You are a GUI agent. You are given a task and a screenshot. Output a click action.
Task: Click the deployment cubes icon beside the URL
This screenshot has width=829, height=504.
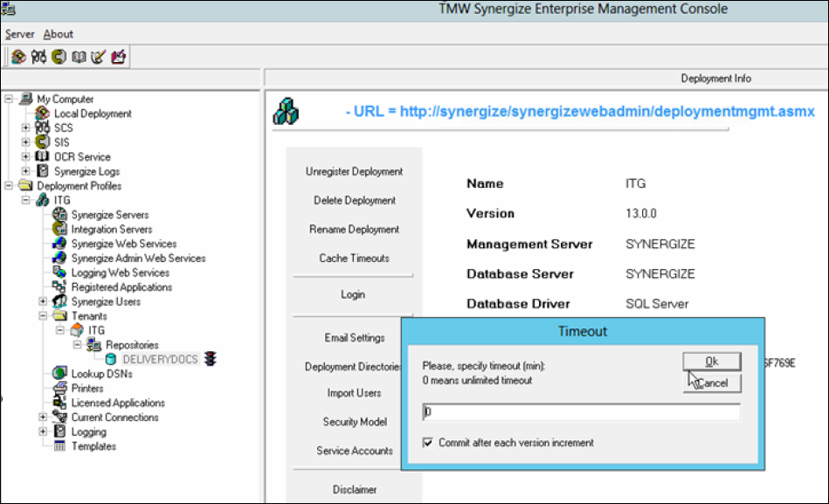tap(286, 111)
